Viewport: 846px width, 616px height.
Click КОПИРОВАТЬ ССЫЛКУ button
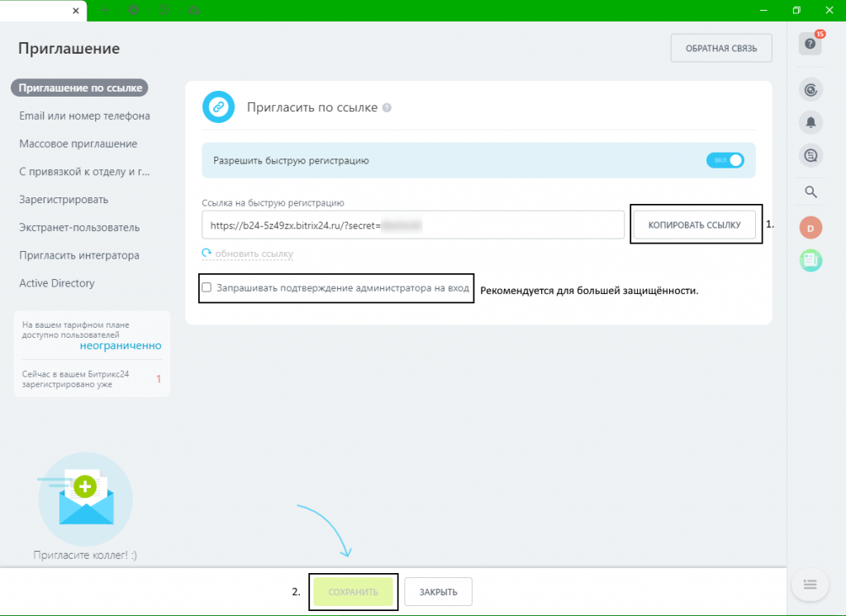click(x=694, y=225)
